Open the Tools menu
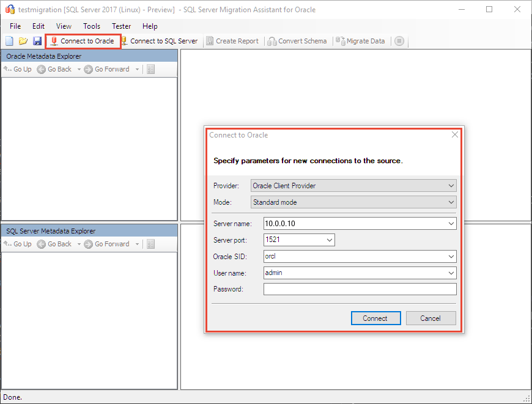The image size is (532, 404). 91,26
